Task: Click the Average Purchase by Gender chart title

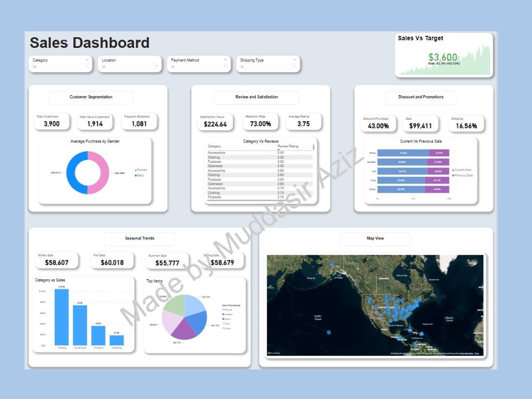Action: pos(95,141)
